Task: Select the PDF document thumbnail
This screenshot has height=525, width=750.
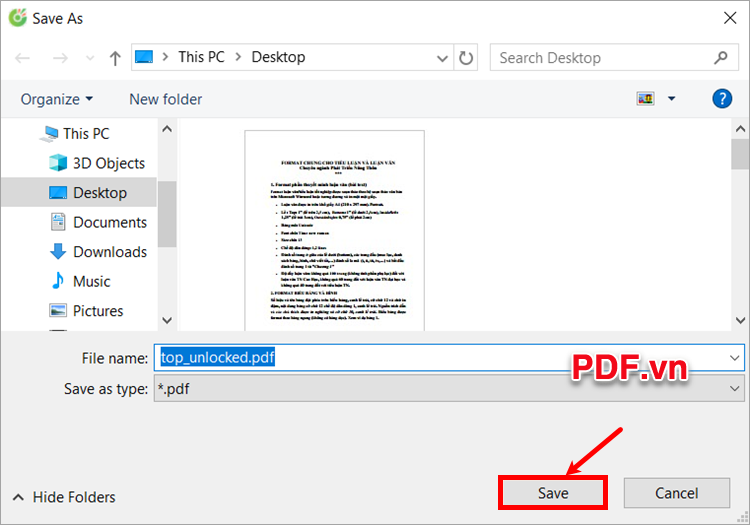Action: (334, 230)
